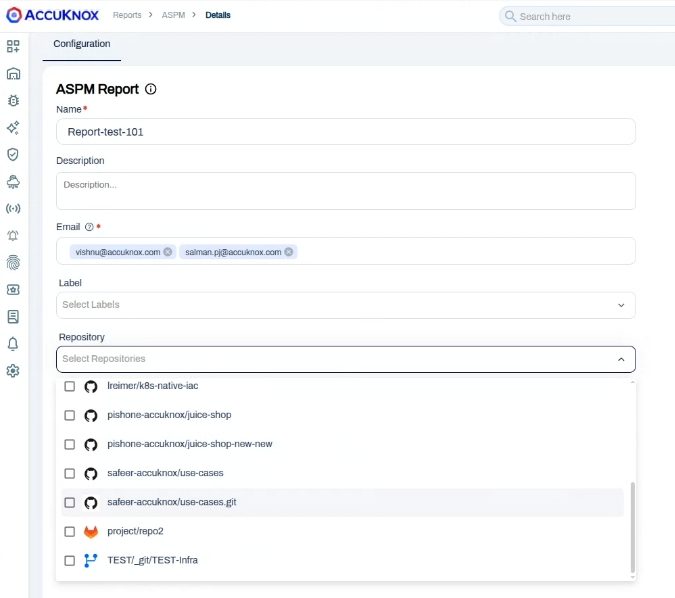Open the bug issues icon in sidebar

13,100
